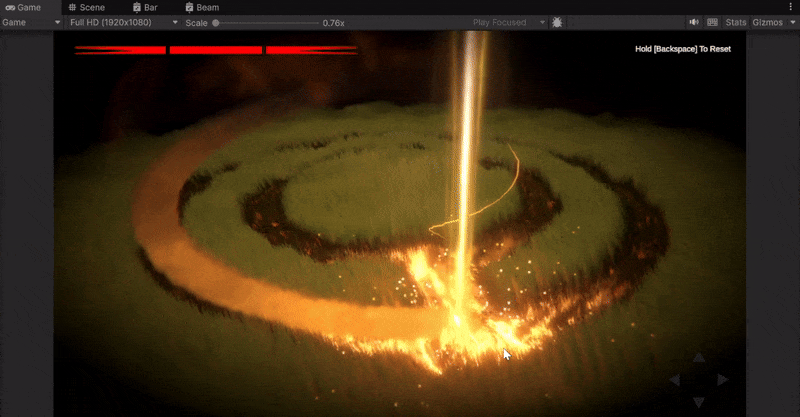Click the left arrow on-screen control
Viewport: 800px width, 417px height.
tap(675, 380)
